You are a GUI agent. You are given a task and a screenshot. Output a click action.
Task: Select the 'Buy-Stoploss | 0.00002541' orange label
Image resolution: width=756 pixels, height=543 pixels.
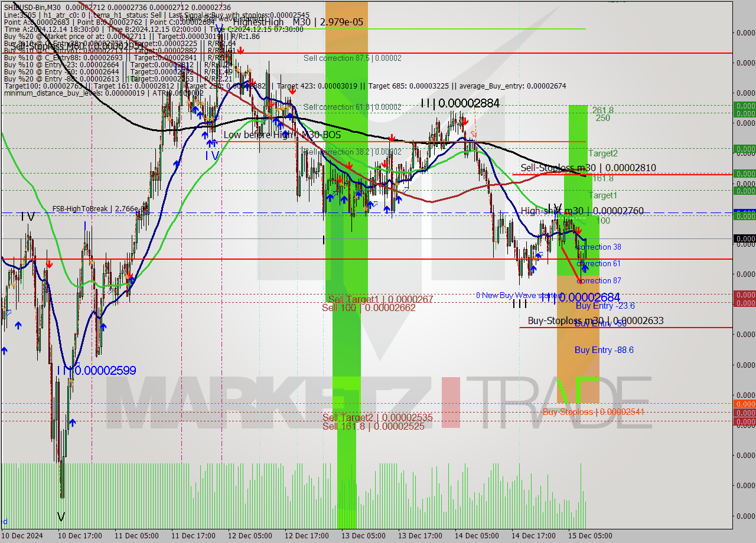pyautogui.click(x=593, y=412)
